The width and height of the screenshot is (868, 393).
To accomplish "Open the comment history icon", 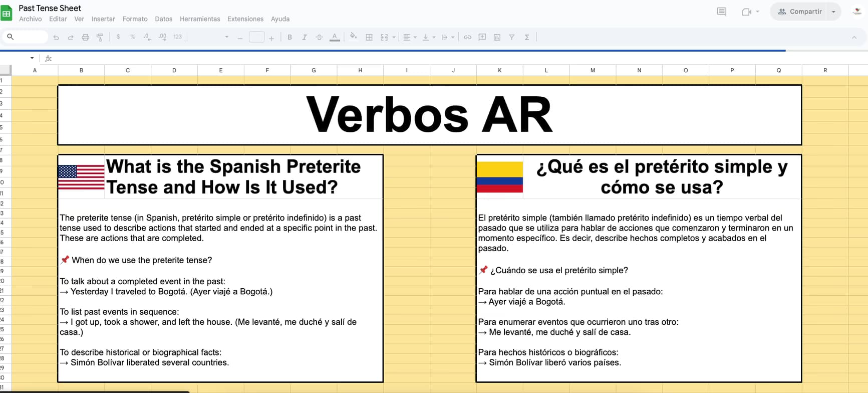I will [721, 12].
